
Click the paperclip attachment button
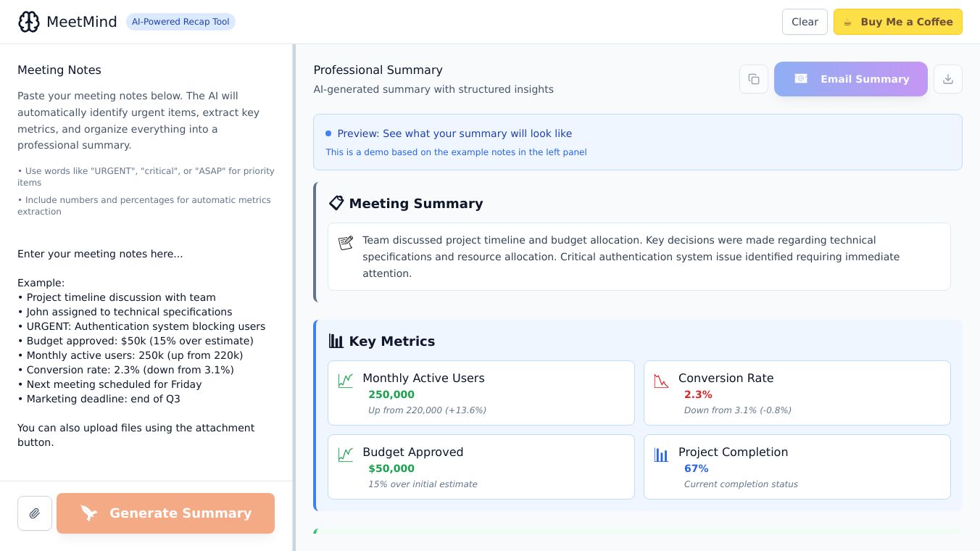pyautogui.click(x=35, y=513)
